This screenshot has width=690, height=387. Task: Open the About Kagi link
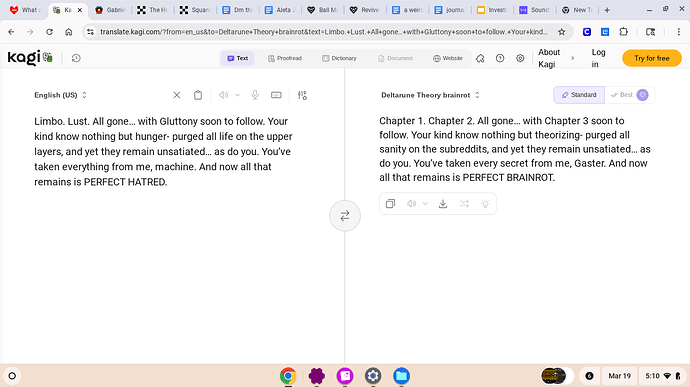[x=549, y=58]
